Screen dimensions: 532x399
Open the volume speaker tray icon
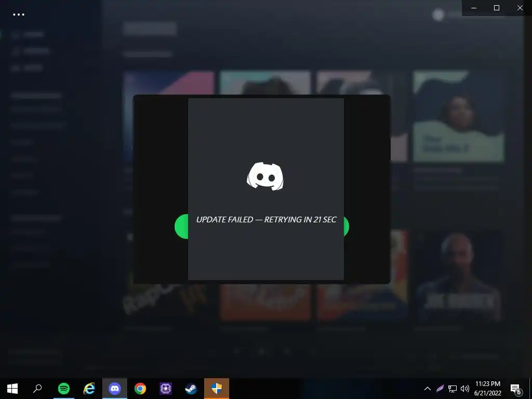pos(465,389)
